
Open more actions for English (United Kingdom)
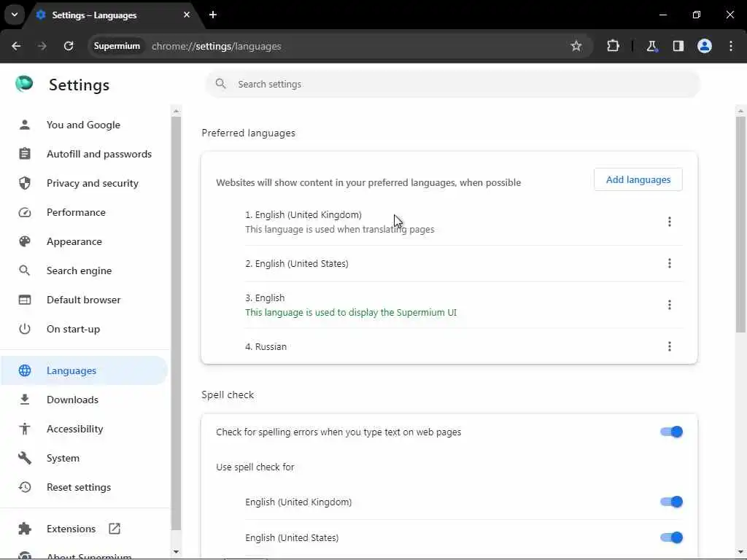(x=670, y=222)
